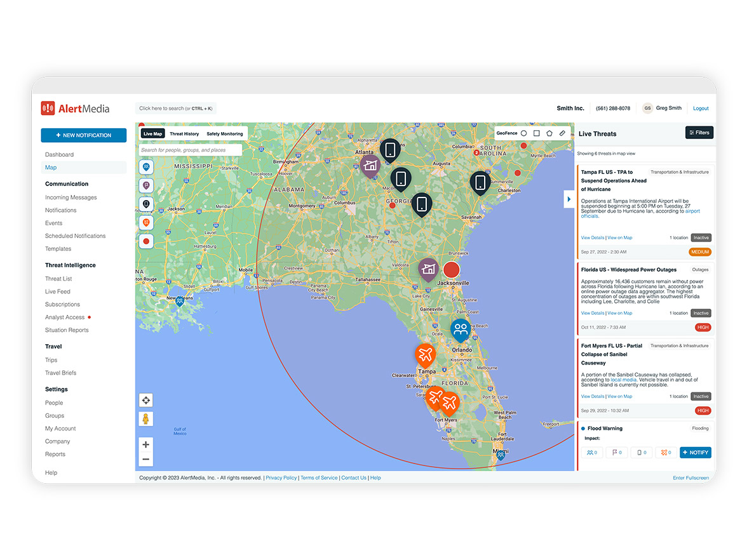Click the travelers airplane impact count

pos(666,452)
